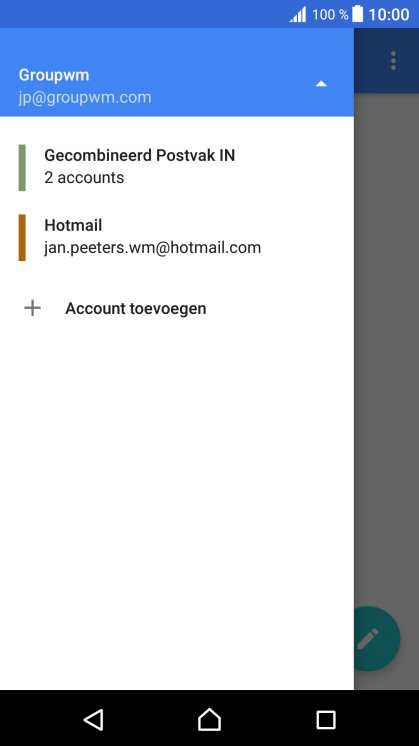The width and height of the screenshot is (419, 746).
Task: Tap the battery icon in status bar
Action: click(358, 14)
